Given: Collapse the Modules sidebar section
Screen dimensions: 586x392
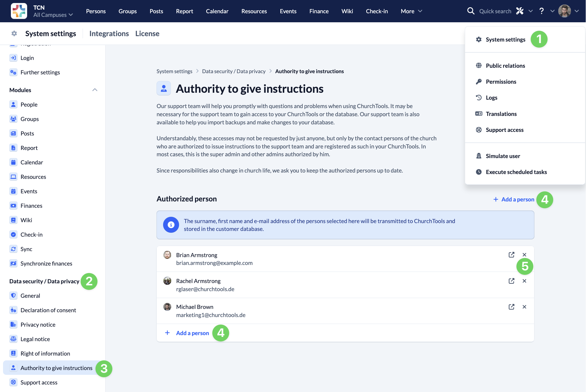Looking at the screenshot, I should (x=95, y=90).
